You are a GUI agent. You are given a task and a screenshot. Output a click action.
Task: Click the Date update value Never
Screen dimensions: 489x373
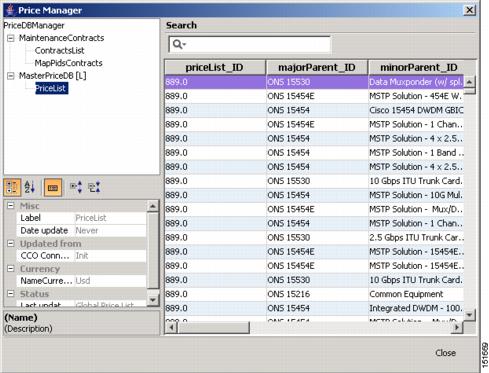[110, 231]
